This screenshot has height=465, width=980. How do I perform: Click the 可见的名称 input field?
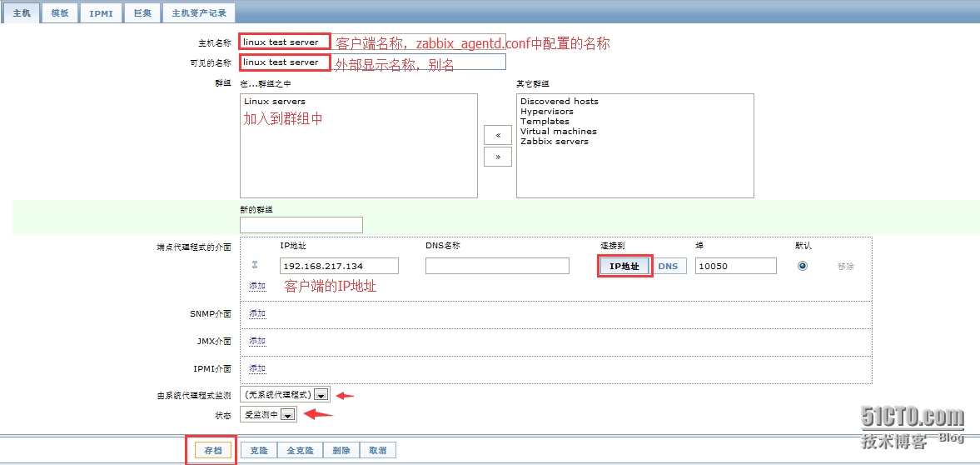click(x=372, y=62)
